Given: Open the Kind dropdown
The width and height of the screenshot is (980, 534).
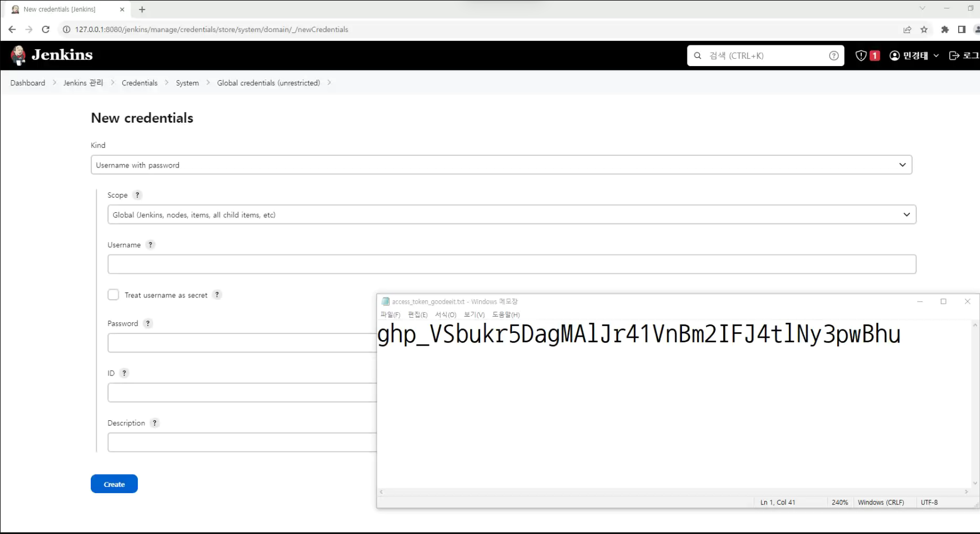Looking at the screenshot, I should click(x=501, y=165).
